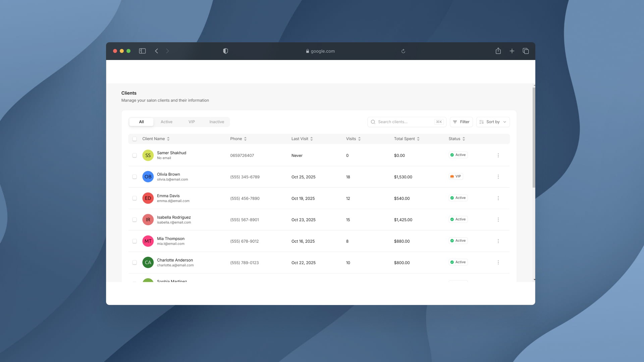
Task: Reload the page with refresh icon
Action: pyautogui.click(x=403, y=51)
